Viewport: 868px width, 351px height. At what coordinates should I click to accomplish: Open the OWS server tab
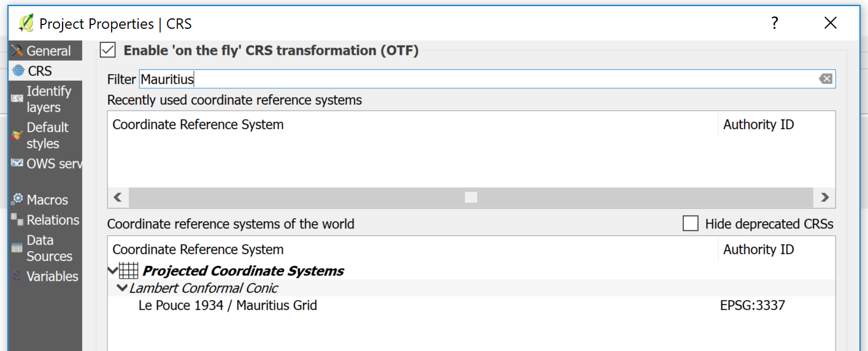tap(45, 164)
